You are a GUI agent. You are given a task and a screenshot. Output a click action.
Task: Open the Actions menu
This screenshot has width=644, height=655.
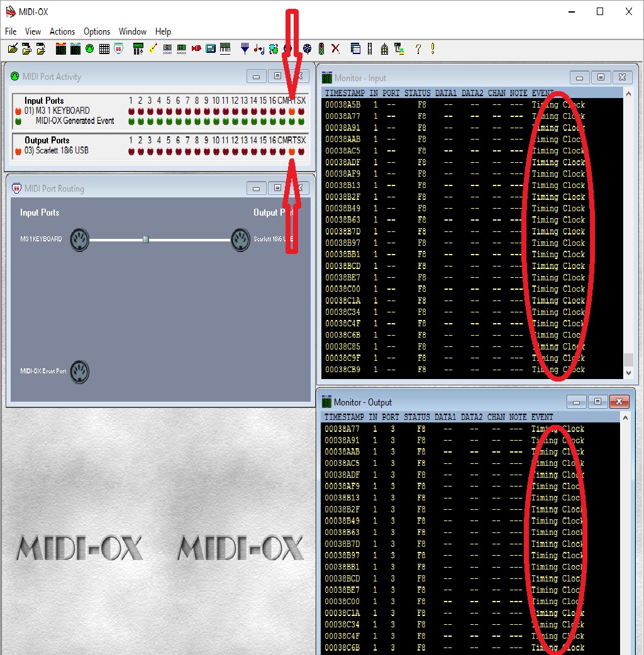pos(62,31)
